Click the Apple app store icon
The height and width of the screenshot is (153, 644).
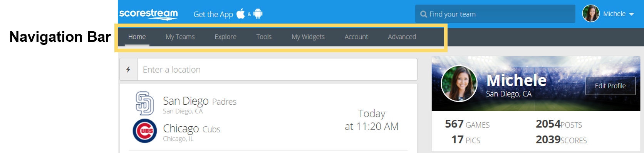click(x=241, y=14)
